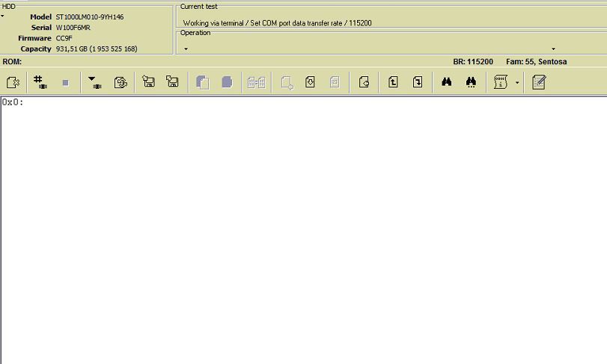607x364 pixels.
Task: Select the firmware value CC9F
Action: [x=64, y=38]
